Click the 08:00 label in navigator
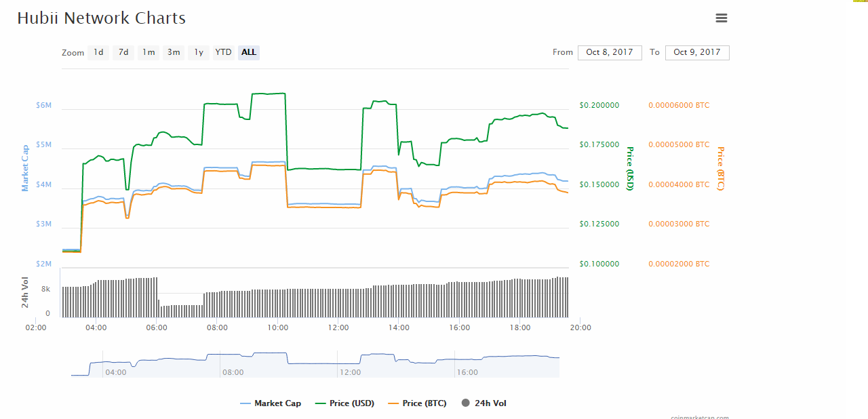Image resolution: width=868 pixels, height=419 pixels. point(233,372)
